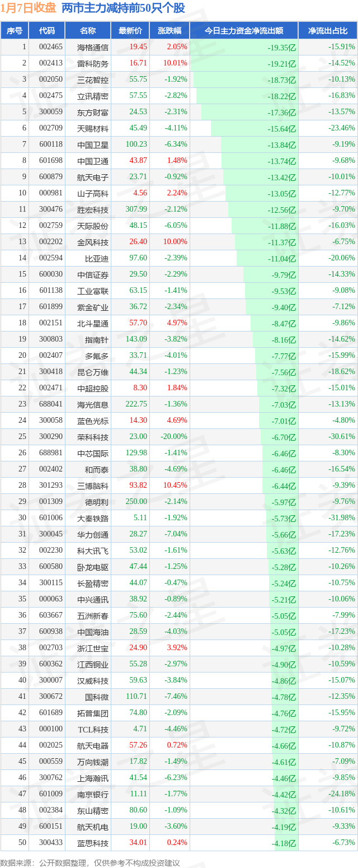
Task: Click 昆仑万维 outflow ratio -18.62%
Action: coord(341,372)
